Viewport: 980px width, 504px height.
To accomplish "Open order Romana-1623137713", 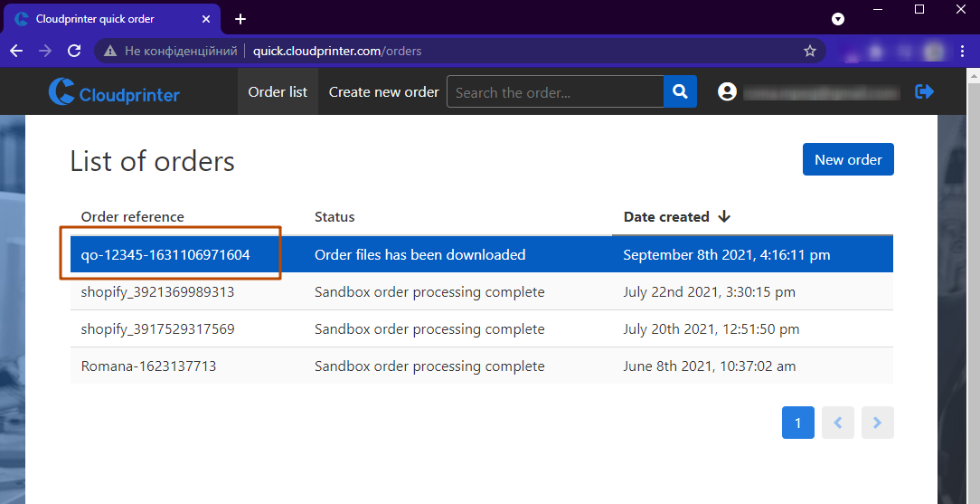I will click(148, 366).
